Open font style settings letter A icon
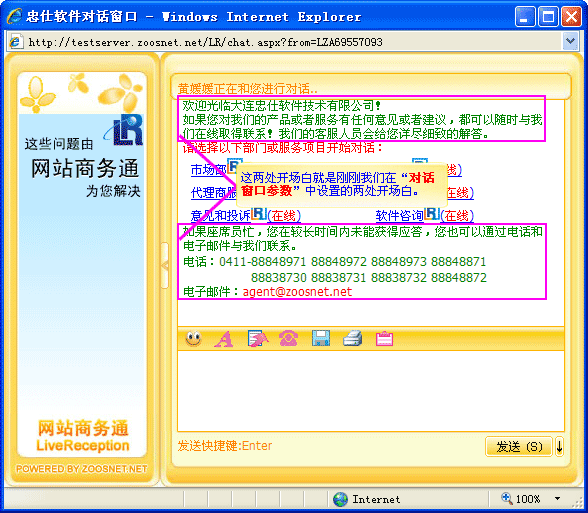Image resolution: width=588 pixels, height=513 pixels. pos(224,339)
